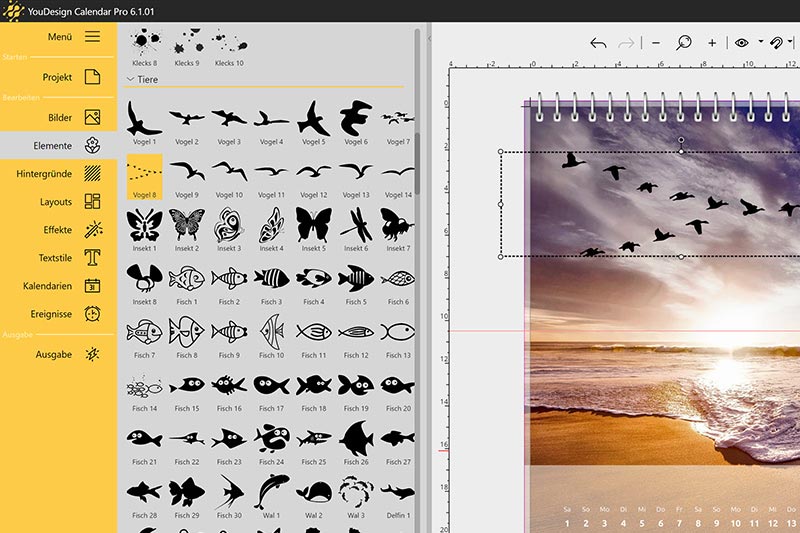Click the undo arrow in the toolbar
Viewport: 800px width, 533px height.
click(x=598, y=43)
